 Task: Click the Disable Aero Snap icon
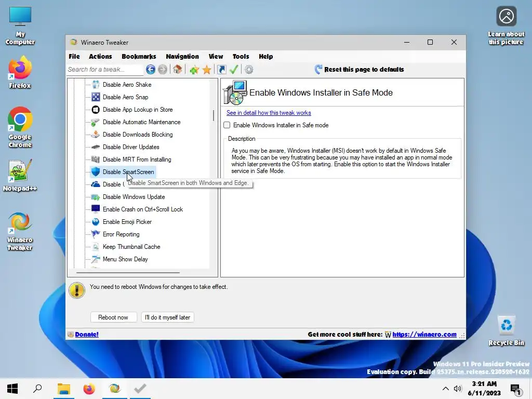tap(96, 97)
